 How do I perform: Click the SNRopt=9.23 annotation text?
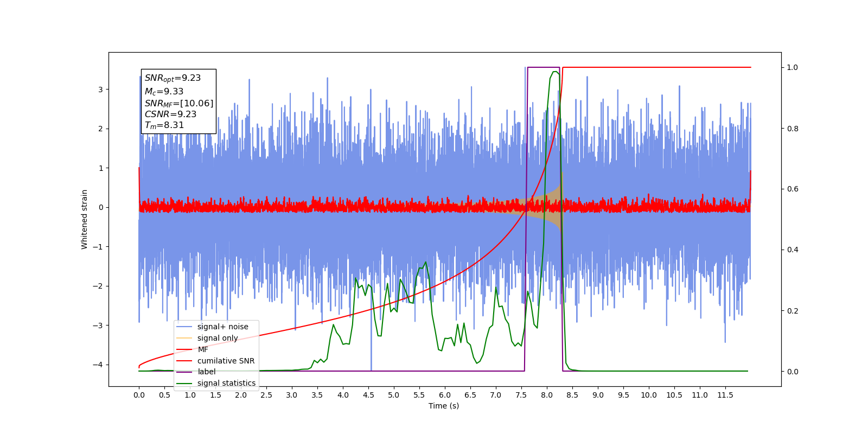click(x=173, y=78)
